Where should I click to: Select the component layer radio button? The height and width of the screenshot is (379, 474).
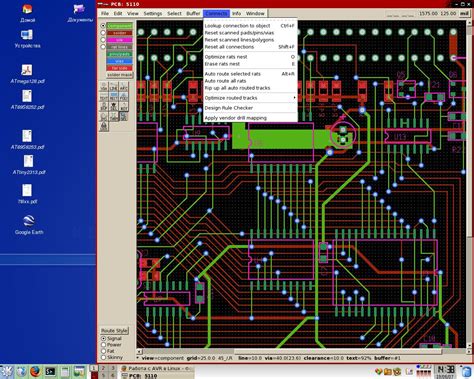pos(103,26)
